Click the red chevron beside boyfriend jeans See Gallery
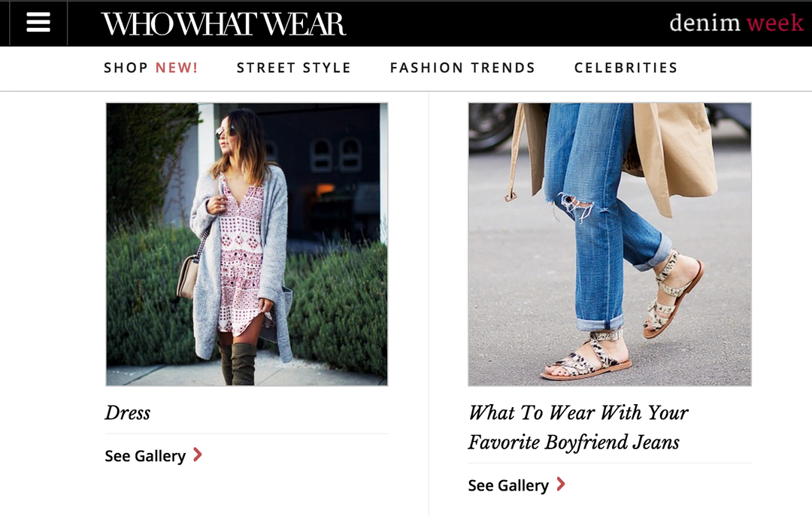This screenshot has height=517, width=812. pyautogui.click(x=561, y=485)
